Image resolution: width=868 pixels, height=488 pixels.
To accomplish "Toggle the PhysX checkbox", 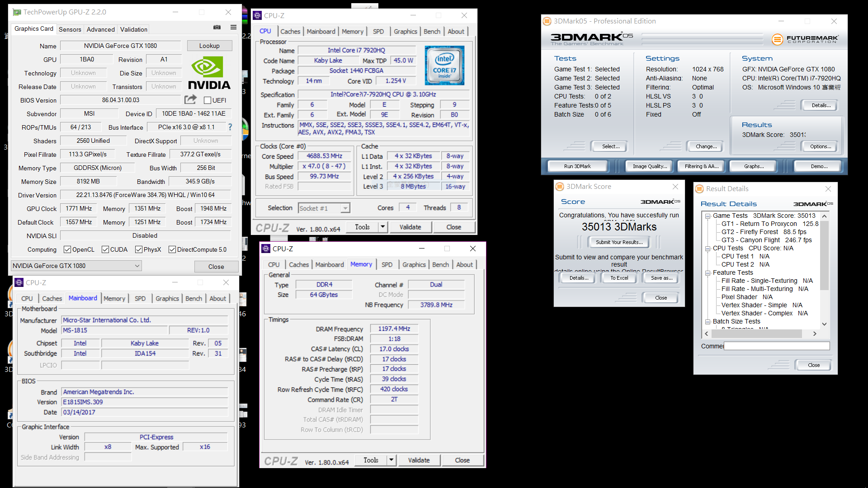I will pos(139,249).
